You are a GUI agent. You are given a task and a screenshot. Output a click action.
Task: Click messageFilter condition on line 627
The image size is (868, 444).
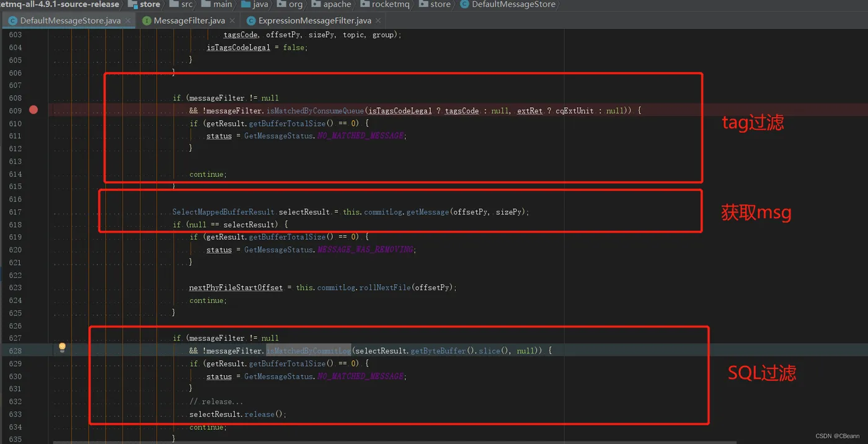pyautogui.click(x=226, y=338)
